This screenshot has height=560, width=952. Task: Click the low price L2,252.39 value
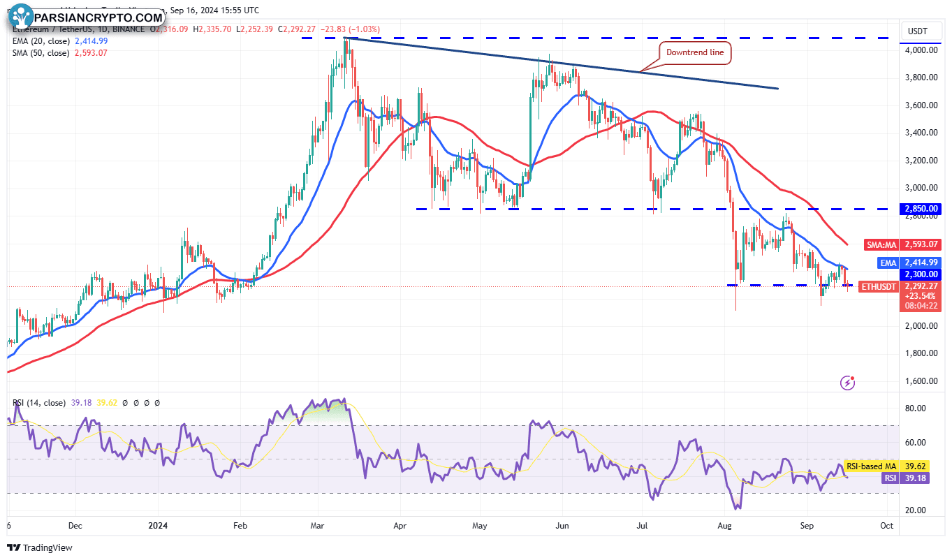(x=255, y=29)
